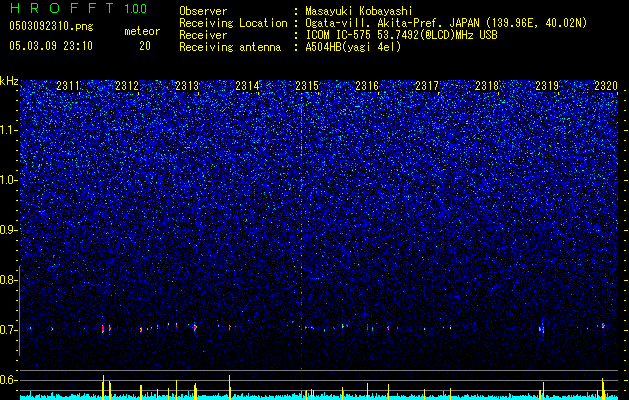Viewport: 629px width, 400px height.
Task: Click the Receiving antenna label
Action: [230, 47]
